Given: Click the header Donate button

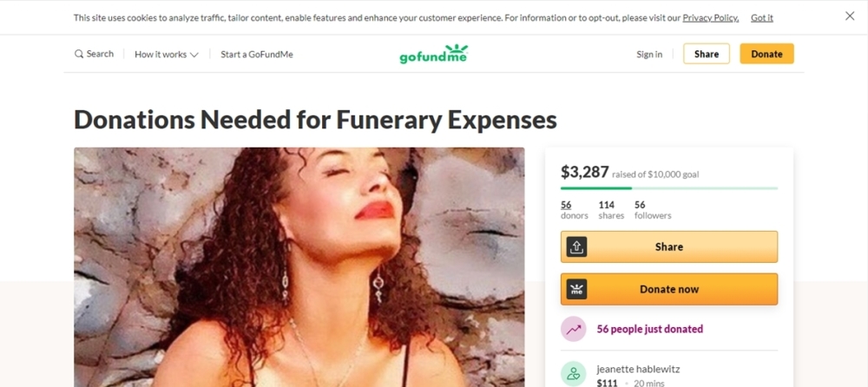Looking at the screenshot, I should point(766,54).
